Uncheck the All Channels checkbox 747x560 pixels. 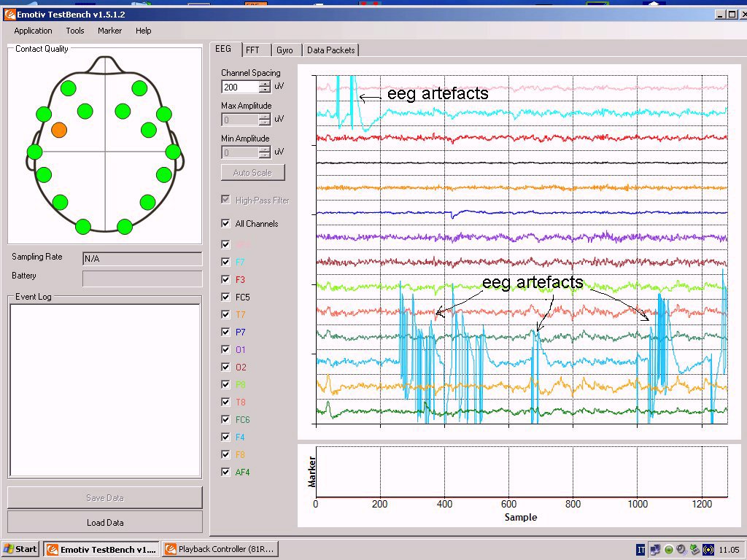(226, 224)
